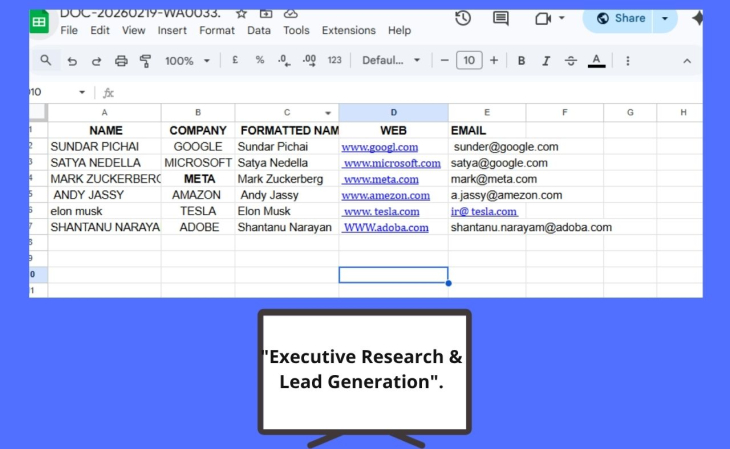Open comments panel icon
Image resolution: width=730 pixels, height=449 pixels.
500,19
